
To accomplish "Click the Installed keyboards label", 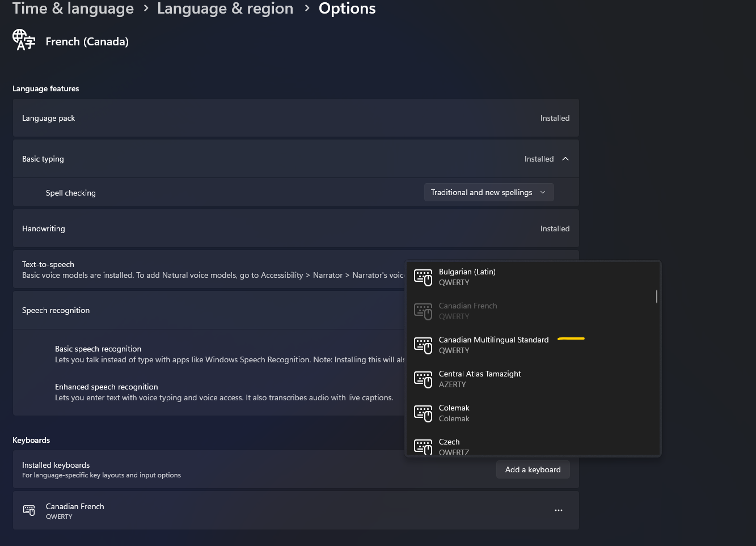I will click(x=56, y=465).
